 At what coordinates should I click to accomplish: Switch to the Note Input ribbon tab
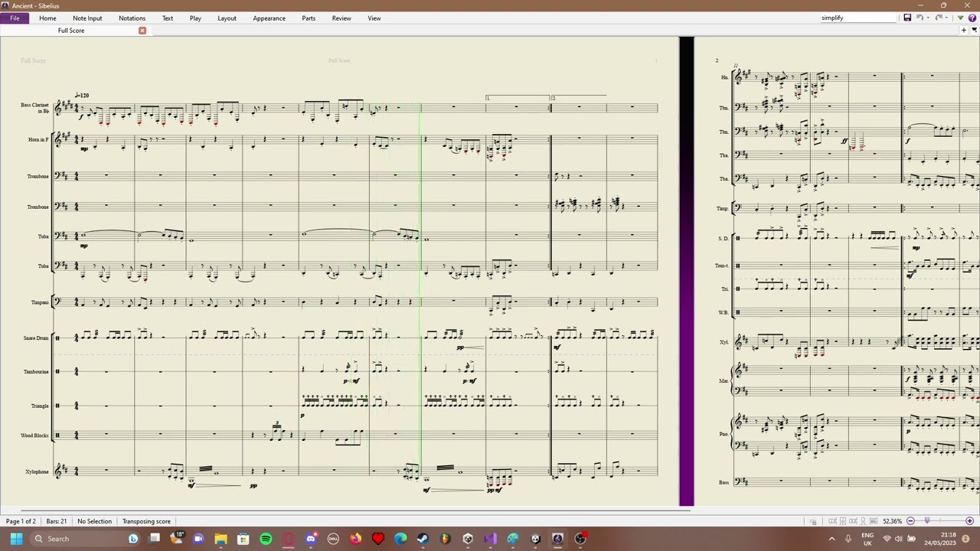(x=87, y=18)
